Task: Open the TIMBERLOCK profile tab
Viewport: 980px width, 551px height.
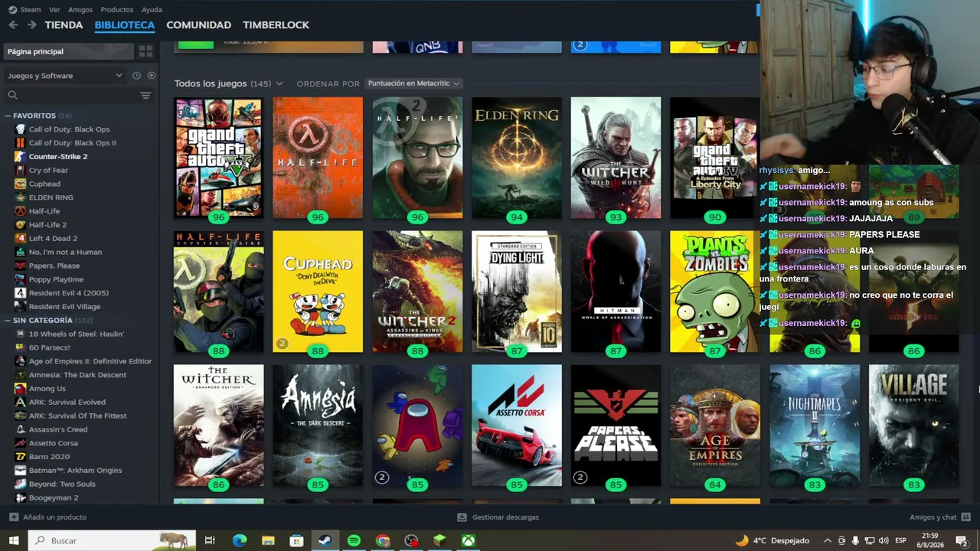Action: coord(276,24)
